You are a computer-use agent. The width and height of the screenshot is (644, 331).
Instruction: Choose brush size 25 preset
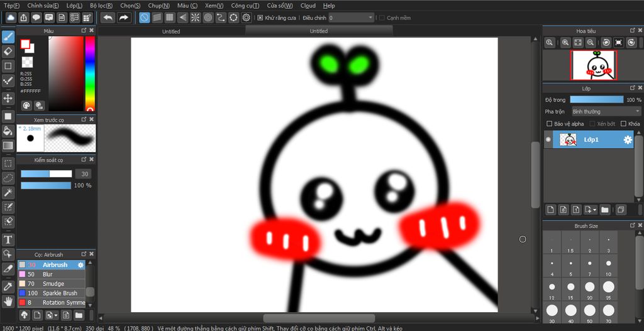608,290
